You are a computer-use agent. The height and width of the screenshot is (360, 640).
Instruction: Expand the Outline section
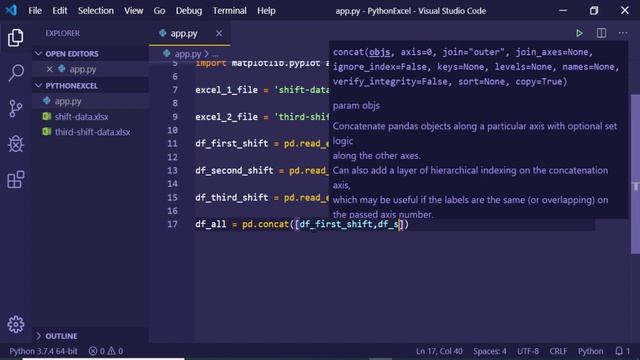click(x=90, y=336)
